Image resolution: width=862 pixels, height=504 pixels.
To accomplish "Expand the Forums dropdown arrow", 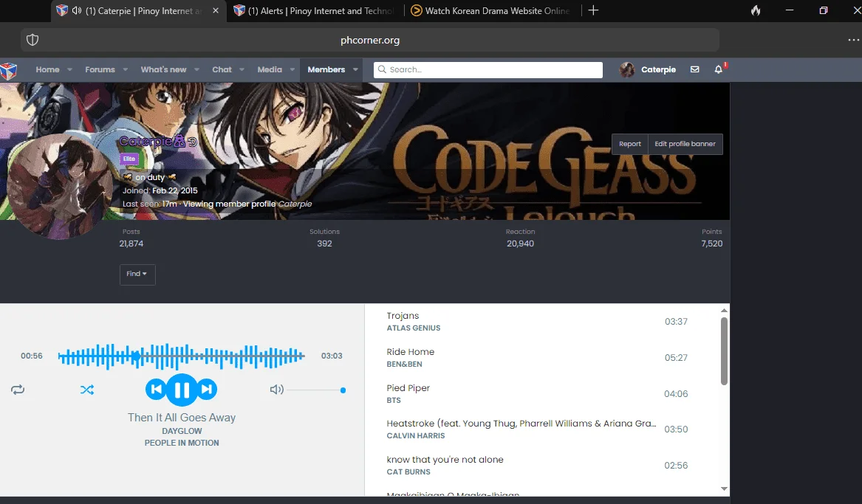I will (126, 69).
